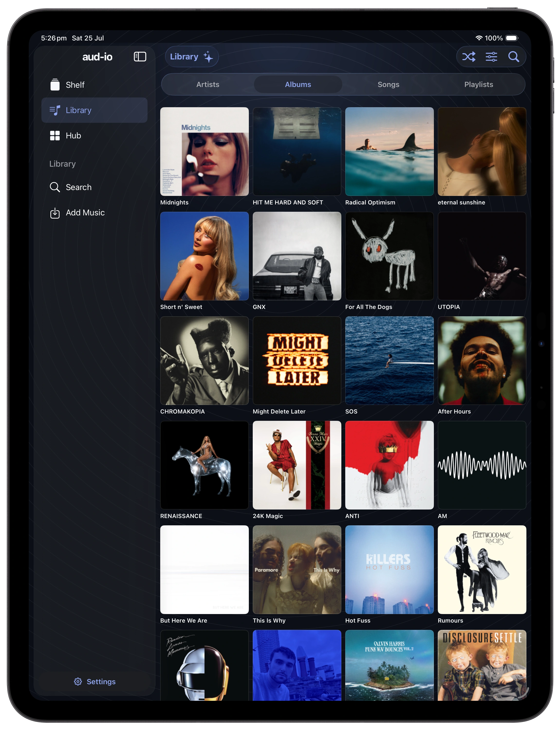Click the Shelf icon in sidebar

(55, 85)
